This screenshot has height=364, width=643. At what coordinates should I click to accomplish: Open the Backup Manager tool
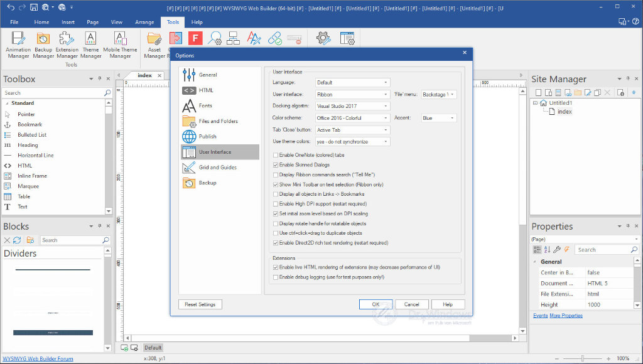tap(43, 45)
